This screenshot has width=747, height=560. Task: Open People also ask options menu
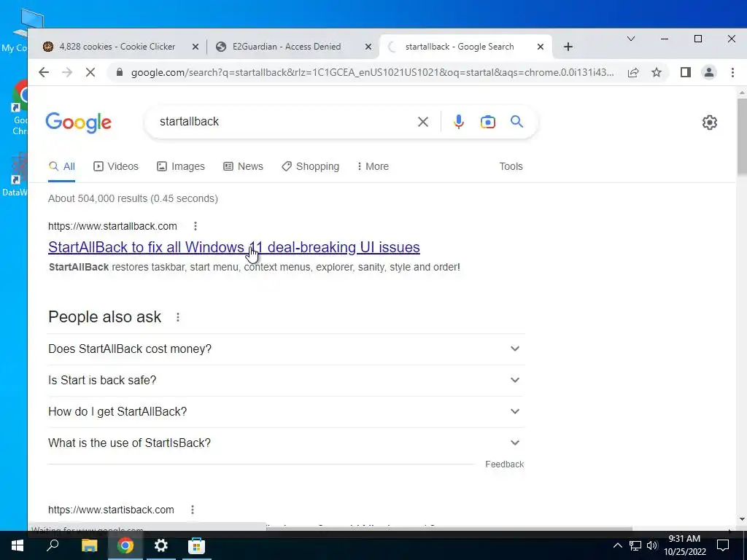178,317
